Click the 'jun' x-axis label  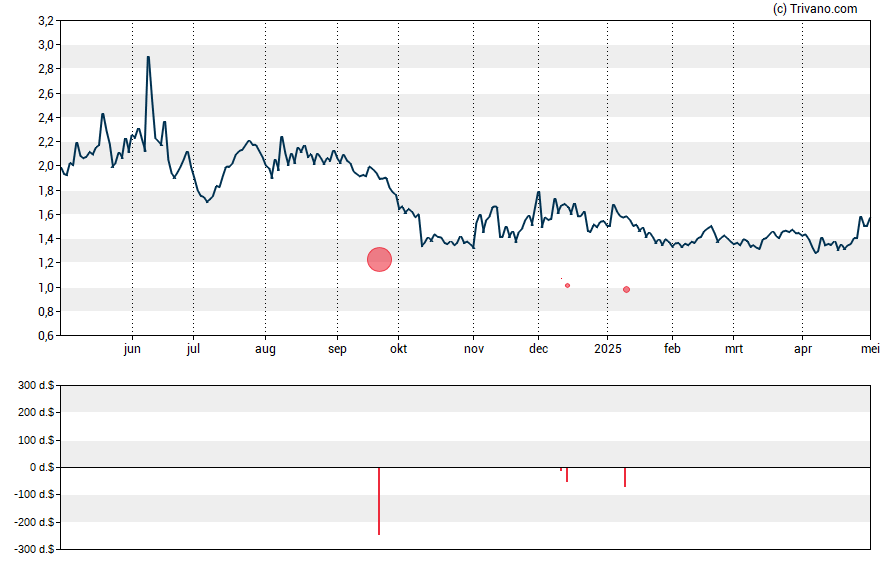coord(132,349)
